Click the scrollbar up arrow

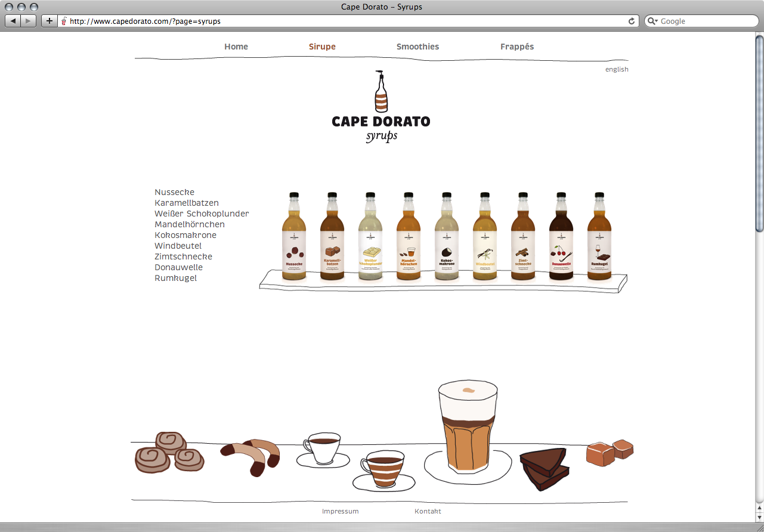759,508
